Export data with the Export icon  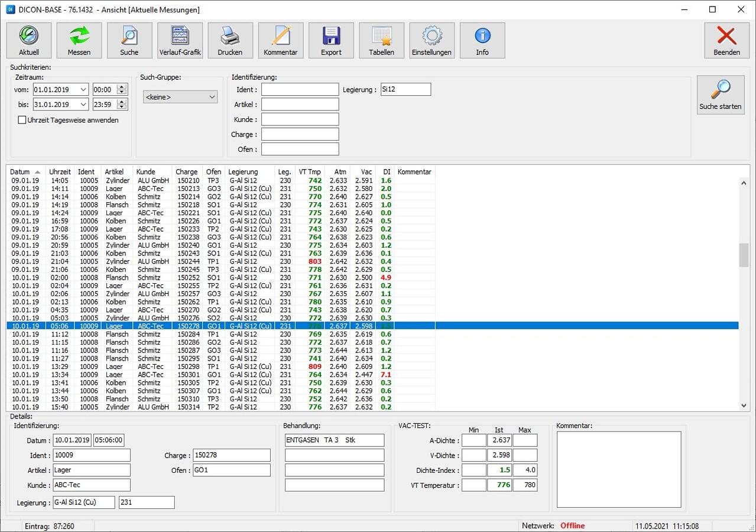point(331,40)
